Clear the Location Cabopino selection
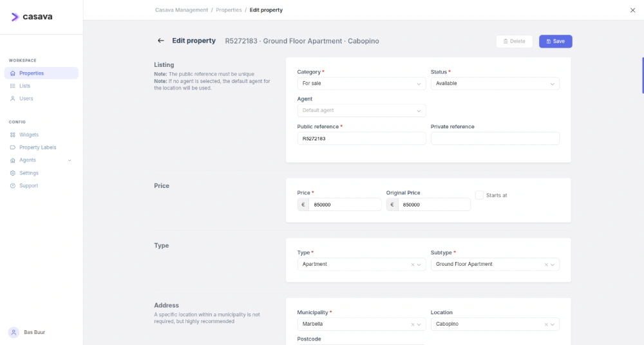This screenshot has height=345, width=644. pyautogui.click(x=546, y=324)
